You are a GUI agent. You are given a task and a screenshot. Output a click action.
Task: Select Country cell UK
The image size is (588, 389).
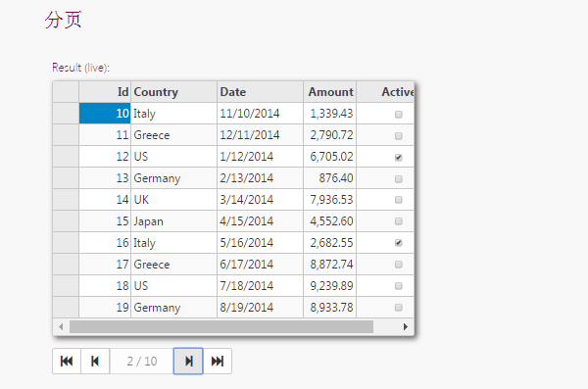173,200
